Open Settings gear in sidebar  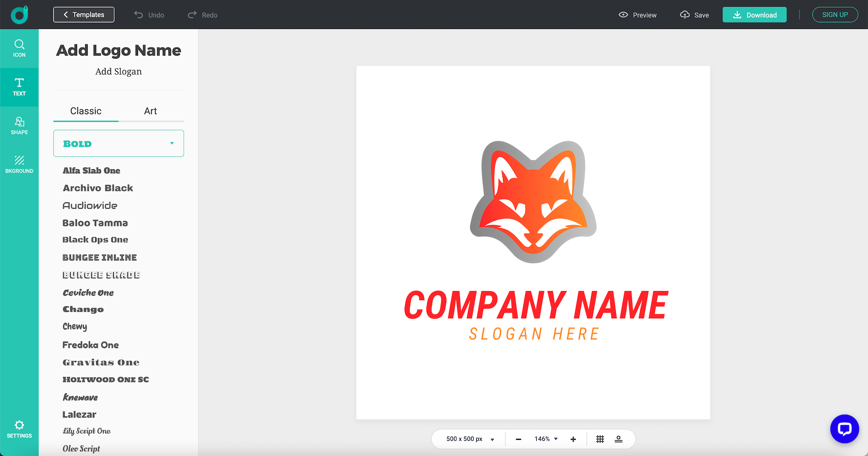pos(19,429)
